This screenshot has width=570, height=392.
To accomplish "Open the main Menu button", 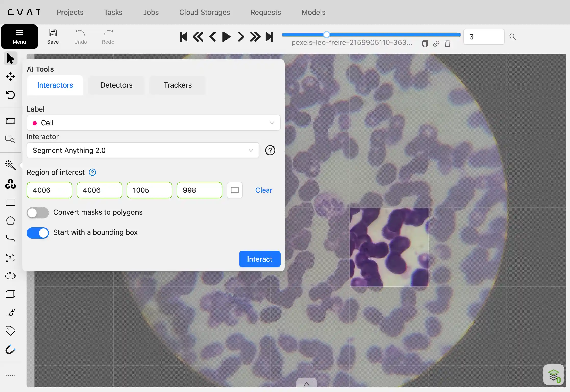I will (19, 37).
